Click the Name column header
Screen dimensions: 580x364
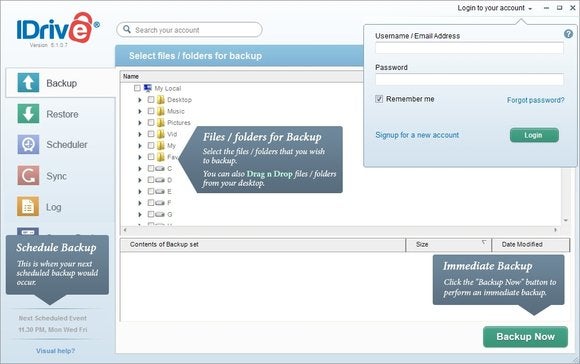(242, 76)
